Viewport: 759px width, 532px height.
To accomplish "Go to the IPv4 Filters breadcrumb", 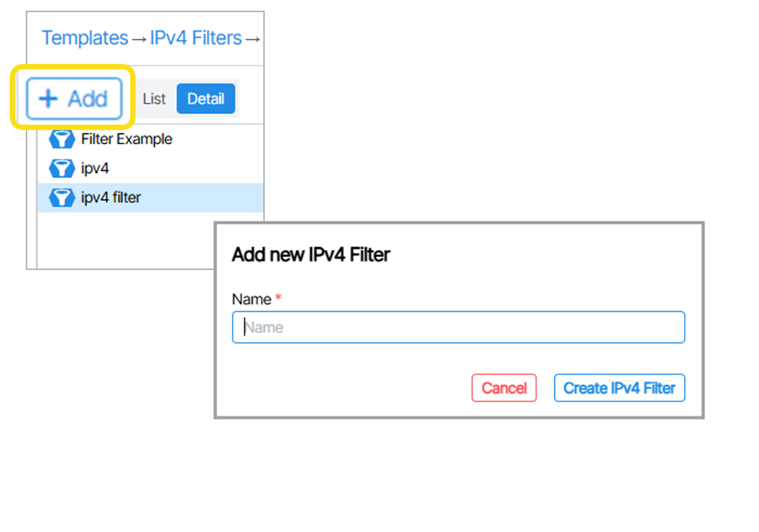I will (196, 38).
